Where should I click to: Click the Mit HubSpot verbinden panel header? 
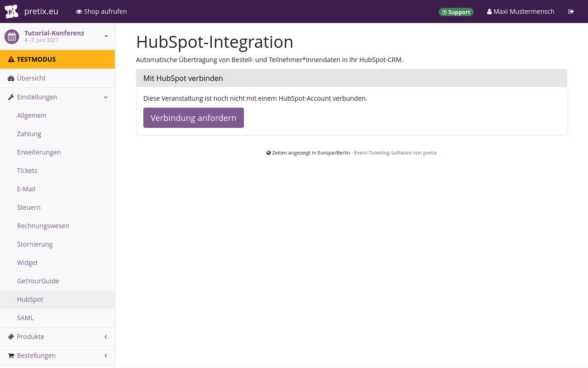[x=351, y=78]
